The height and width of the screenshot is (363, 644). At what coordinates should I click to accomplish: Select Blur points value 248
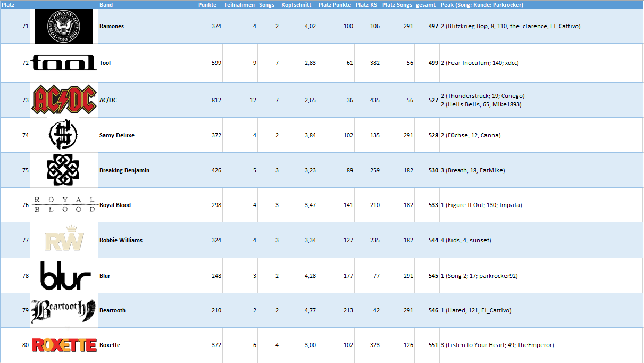click(216, 276)
